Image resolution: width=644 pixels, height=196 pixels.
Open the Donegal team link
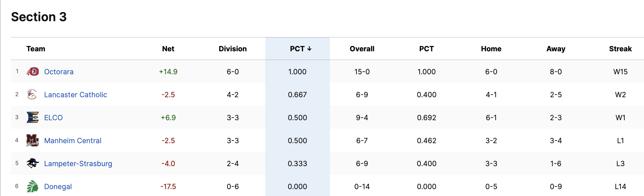point(58,187)
